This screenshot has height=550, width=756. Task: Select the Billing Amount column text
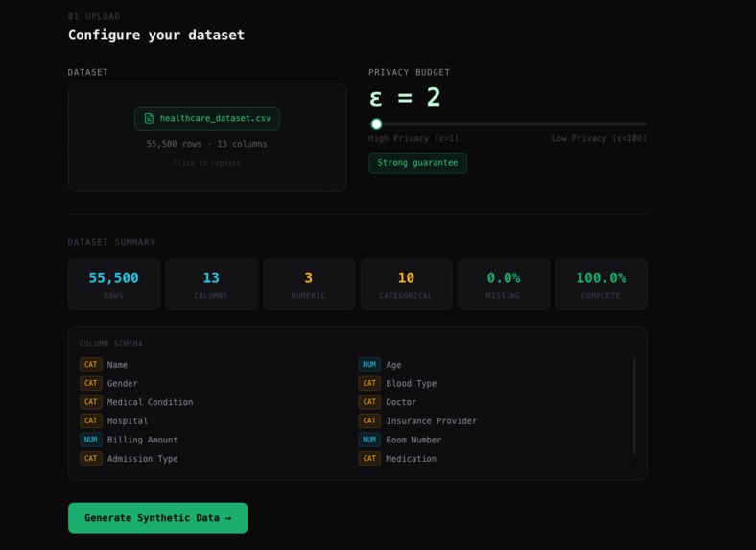click(x=142, y=440)
